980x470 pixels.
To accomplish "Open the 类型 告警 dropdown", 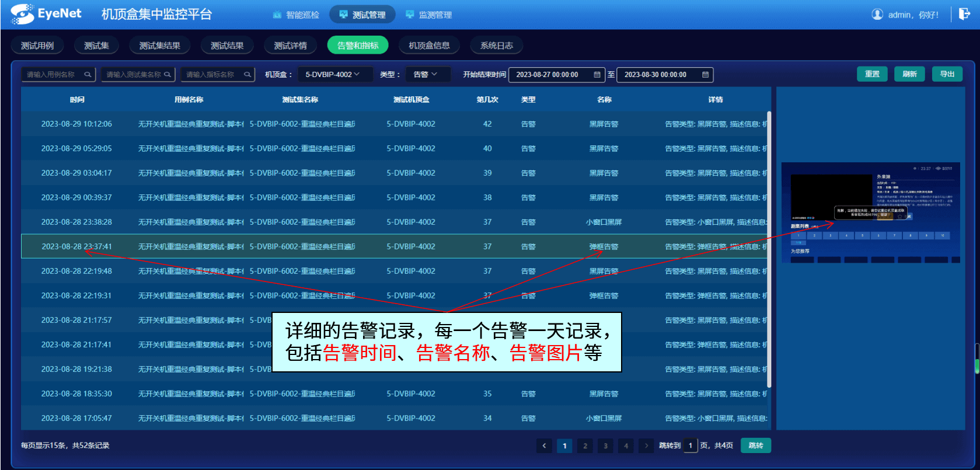I will pos(428,75).
